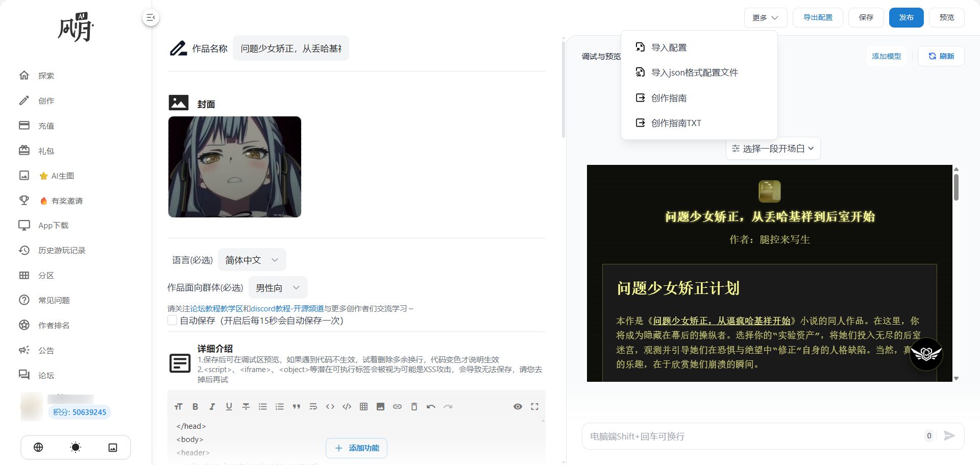Click the Bold formatting icon
Image resolution: width=980 pixels, height=465 pixels.
[x=195, y=407]
